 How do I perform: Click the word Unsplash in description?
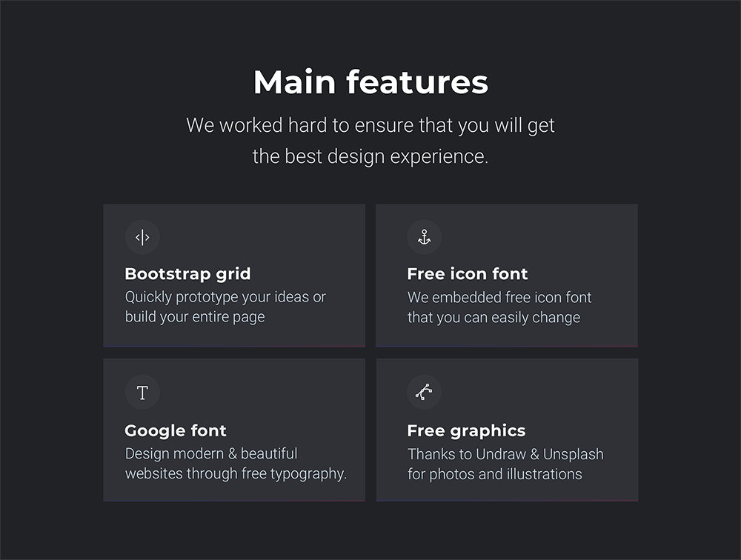point(573,454)
